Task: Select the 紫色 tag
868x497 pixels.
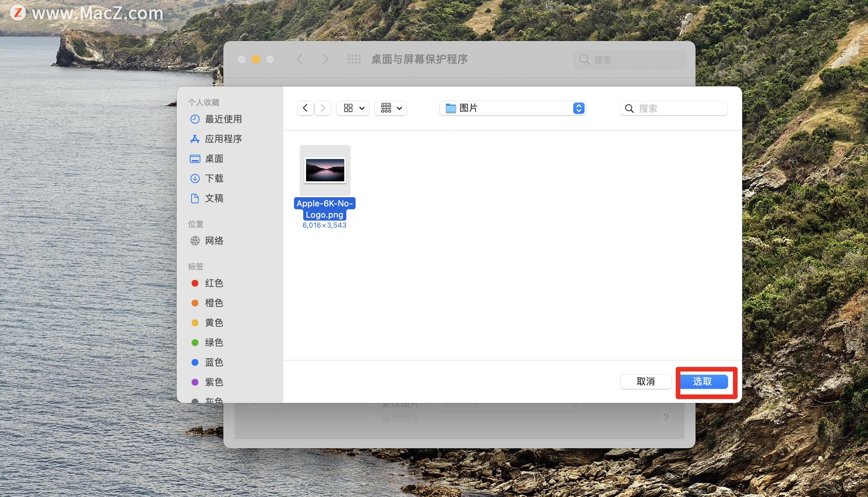Action: [x=214, y=382]
